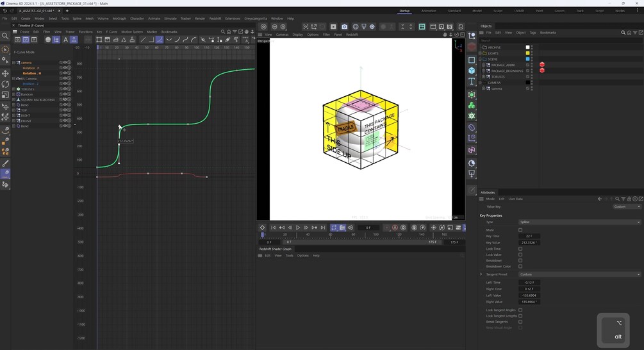Screen dimensions: 644x350
Task: Open Render View icon in viewport toolbar
Action: click(333, 27)
